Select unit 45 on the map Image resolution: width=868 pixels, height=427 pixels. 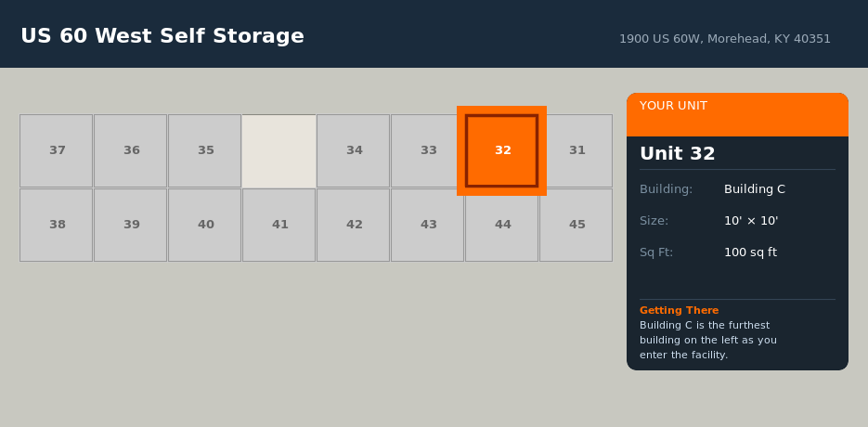pyautogui.click(x=576, y=225)
